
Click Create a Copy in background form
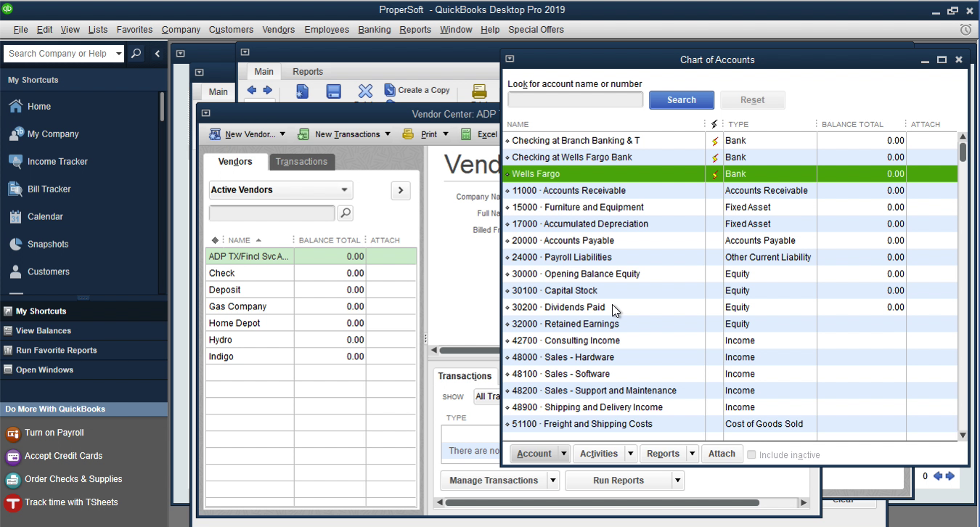[x=417, y=90]
